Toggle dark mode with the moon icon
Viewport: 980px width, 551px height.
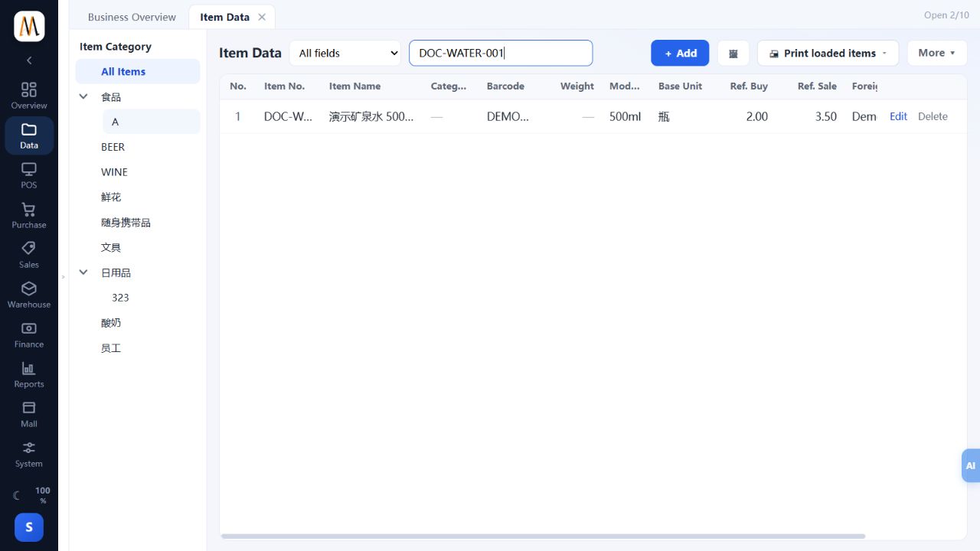[17, 495]
